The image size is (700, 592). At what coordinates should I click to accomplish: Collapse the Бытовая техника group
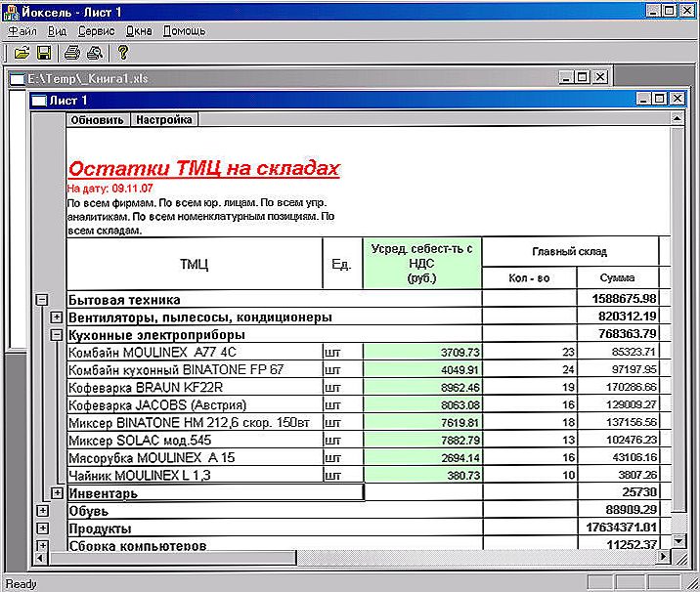pos(41,300)
